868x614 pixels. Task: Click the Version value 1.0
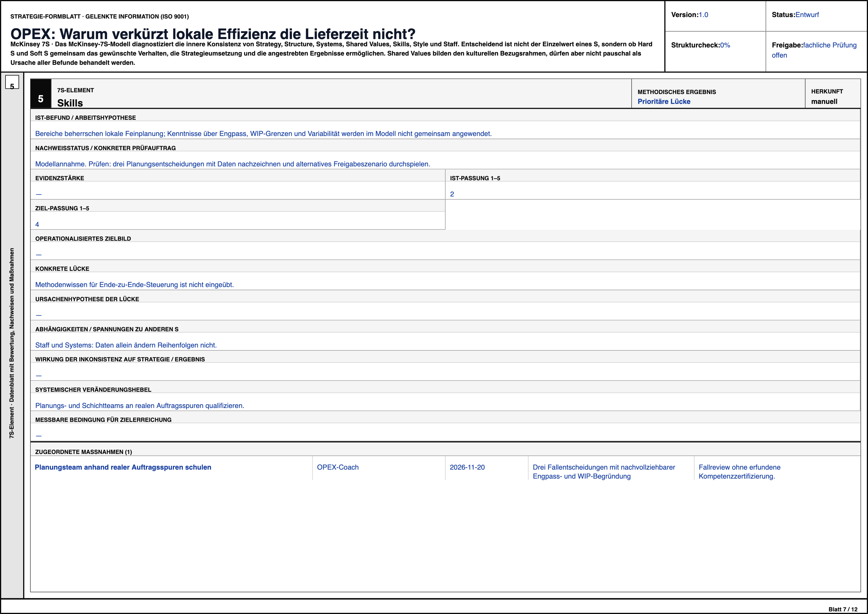point(703,15)
